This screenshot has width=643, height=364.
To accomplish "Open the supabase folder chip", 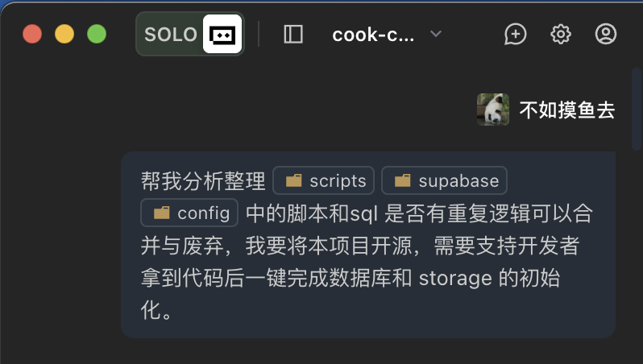I will (x=444, y=180).
